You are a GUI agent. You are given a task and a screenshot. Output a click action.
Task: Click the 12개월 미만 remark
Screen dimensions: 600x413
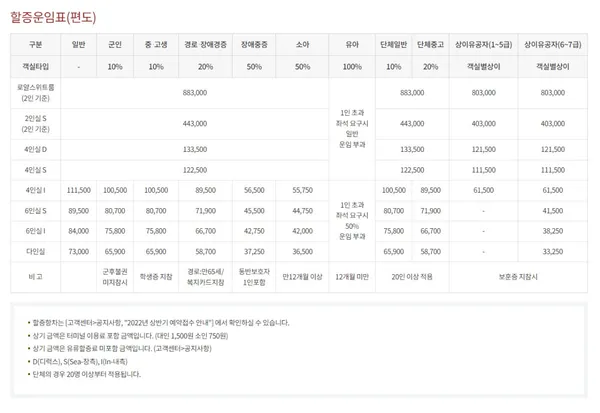coord(352,277)
